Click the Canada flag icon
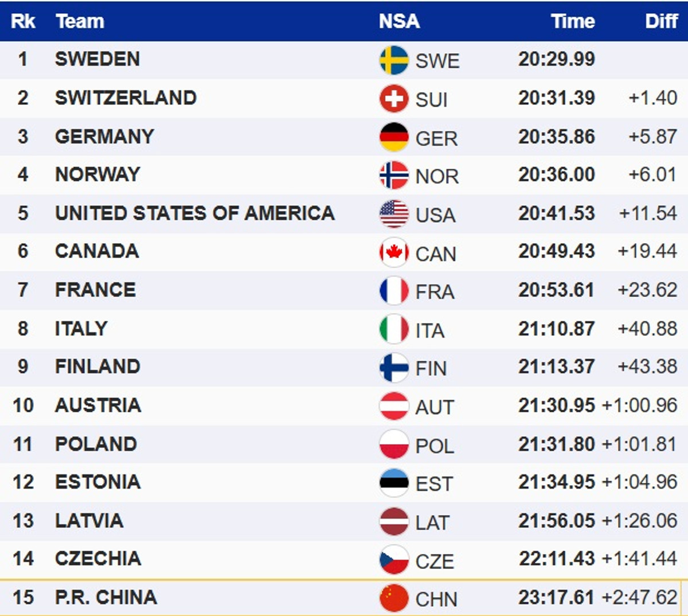688x616 pixels. point(394,252)
